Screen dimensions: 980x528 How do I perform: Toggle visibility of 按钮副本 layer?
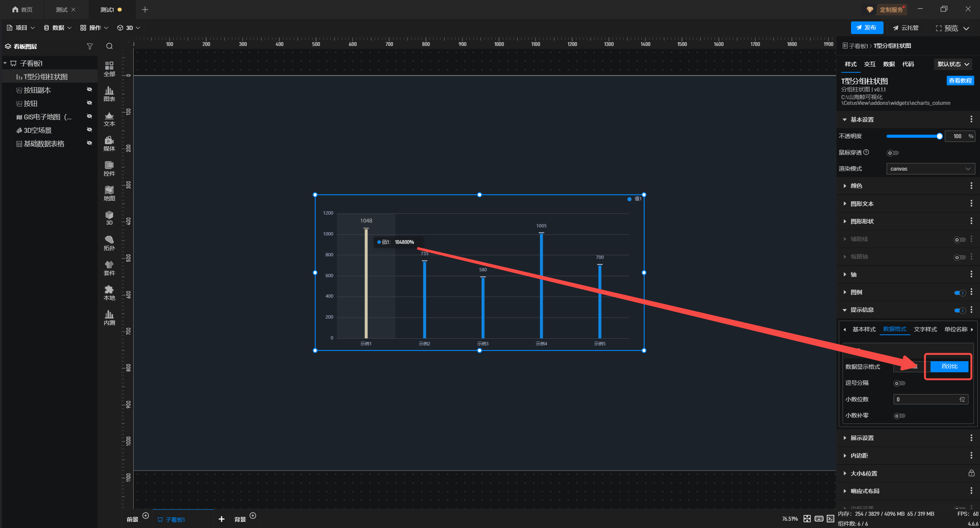(89, 90)
